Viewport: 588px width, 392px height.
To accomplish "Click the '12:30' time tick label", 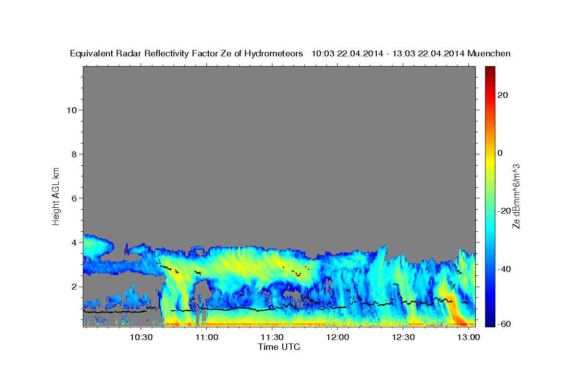I will click(403, 338).
